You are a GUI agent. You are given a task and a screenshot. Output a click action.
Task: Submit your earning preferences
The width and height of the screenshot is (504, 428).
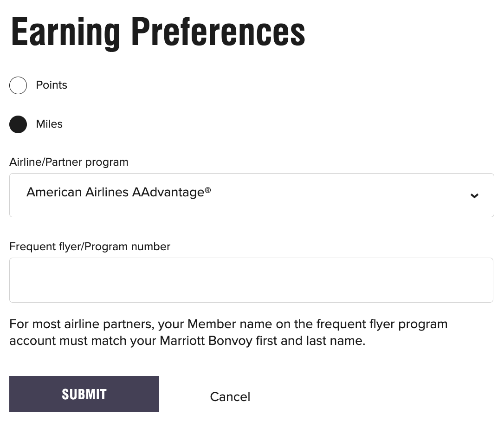pos(84,394)
